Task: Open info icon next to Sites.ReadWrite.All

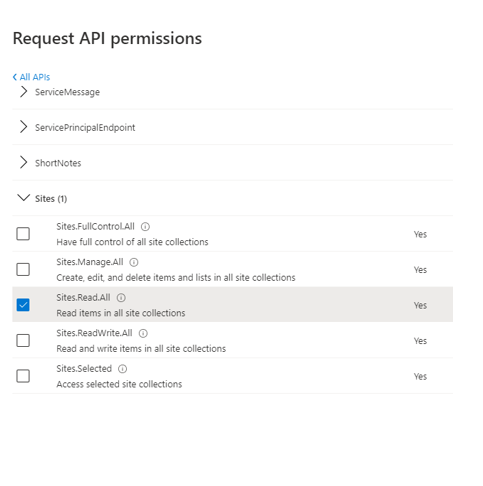Action: click(143, 333)
